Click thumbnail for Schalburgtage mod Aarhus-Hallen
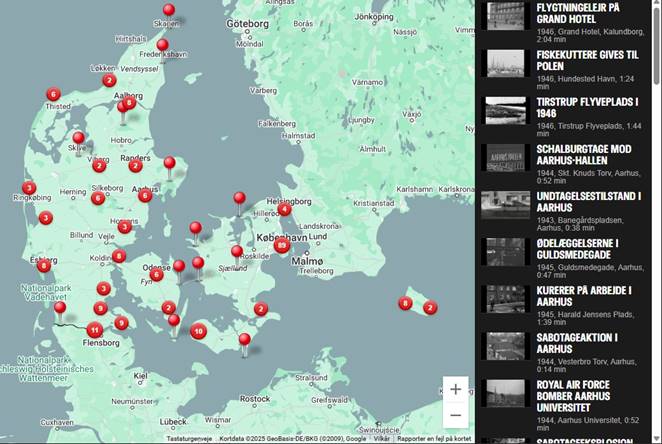Screen dimensions: 662x444 [505, 157]
